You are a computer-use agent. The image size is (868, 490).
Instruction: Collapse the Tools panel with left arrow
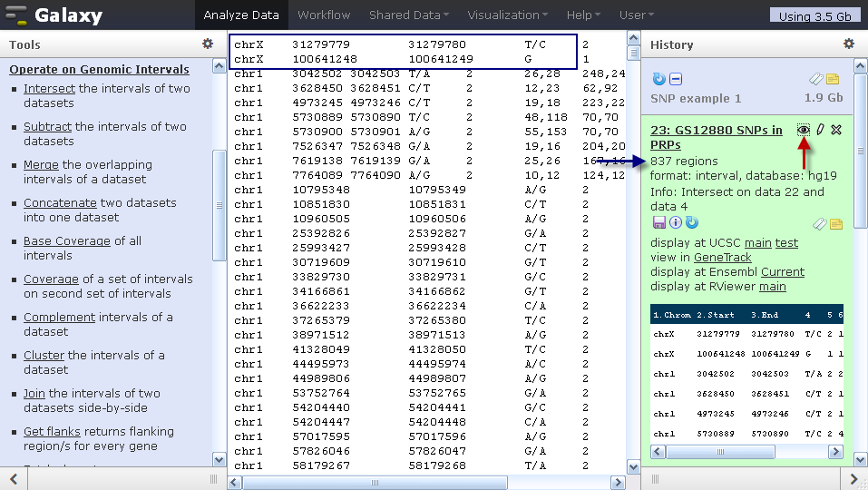click(x=14, y=479)
